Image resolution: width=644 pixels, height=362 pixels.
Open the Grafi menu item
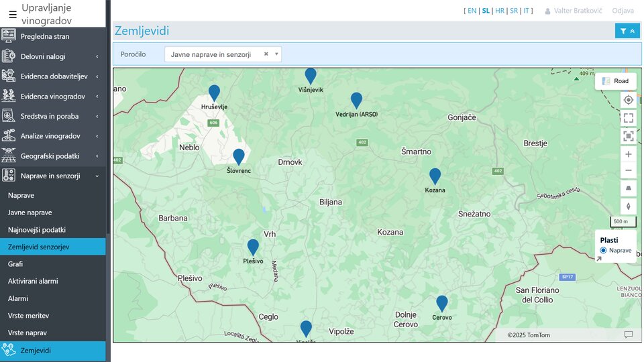point(15,264)
